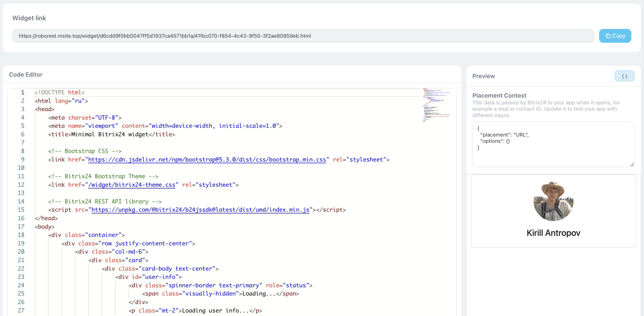Click the Preview panel heading
The width and height of the screenshot is (644, 316).
coord(483,76)
